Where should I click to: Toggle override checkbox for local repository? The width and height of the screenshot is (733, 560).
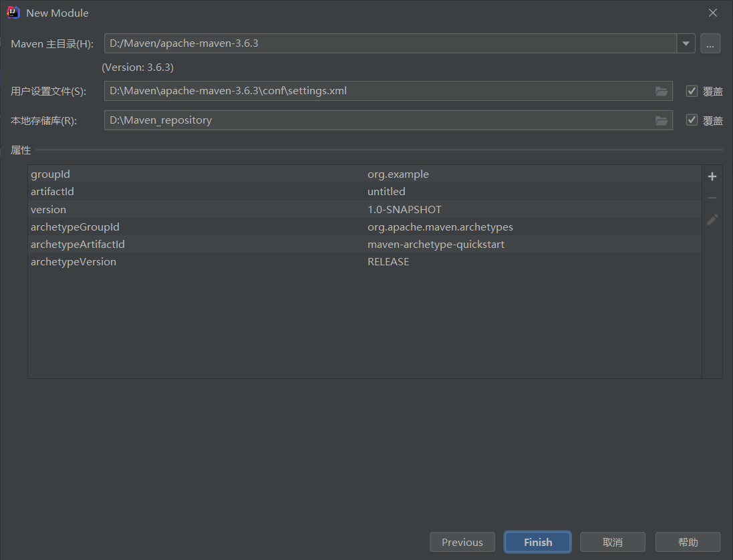pyautogui.click(x=692, y=120)
